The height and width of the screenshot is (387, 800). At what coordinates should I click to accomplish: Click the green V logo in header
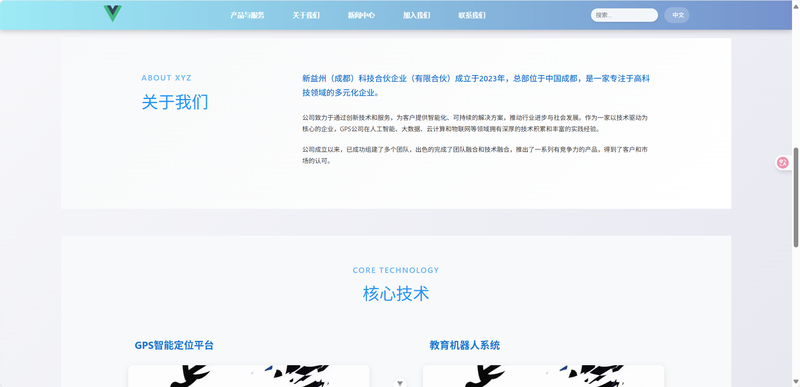[112, 13]
